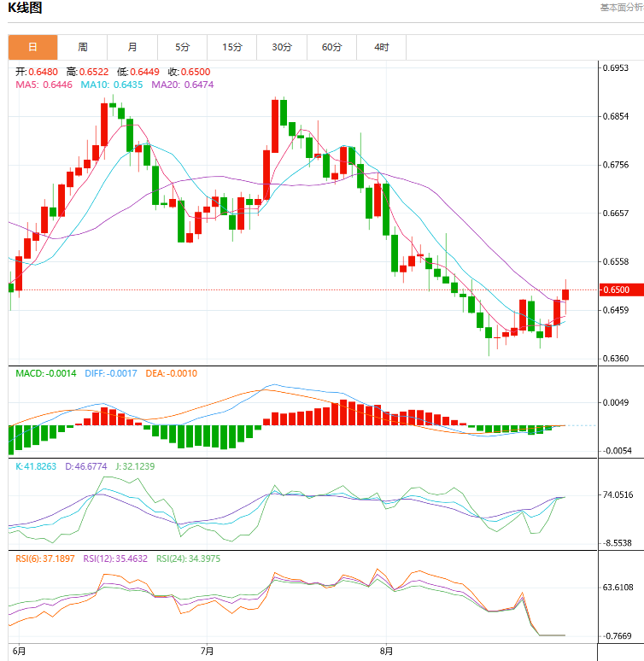Image resolution: width=644 pixels, height=661 pixels.
Task: Click the DEA: -0.0010 readout
Action: [x=171, y=373]
